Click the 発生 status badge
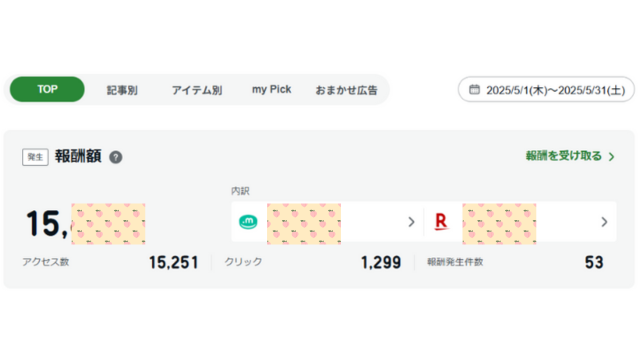The width and height of the screenshot is (640, 360). click(36, 157)
